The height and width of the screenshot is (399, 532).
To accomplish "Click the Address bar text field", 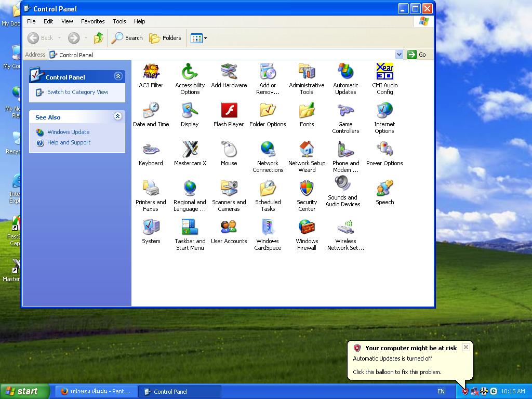I will click(223, 55).
